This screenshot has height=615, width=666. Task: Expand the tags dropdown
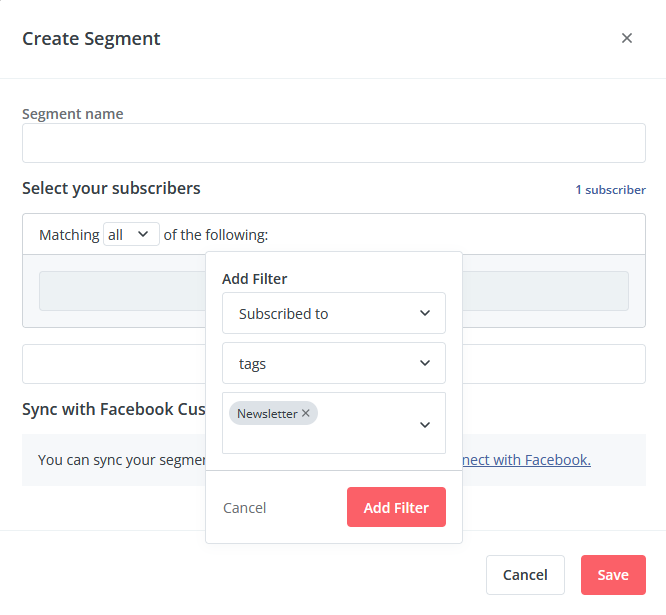click(x=333, y=363)
